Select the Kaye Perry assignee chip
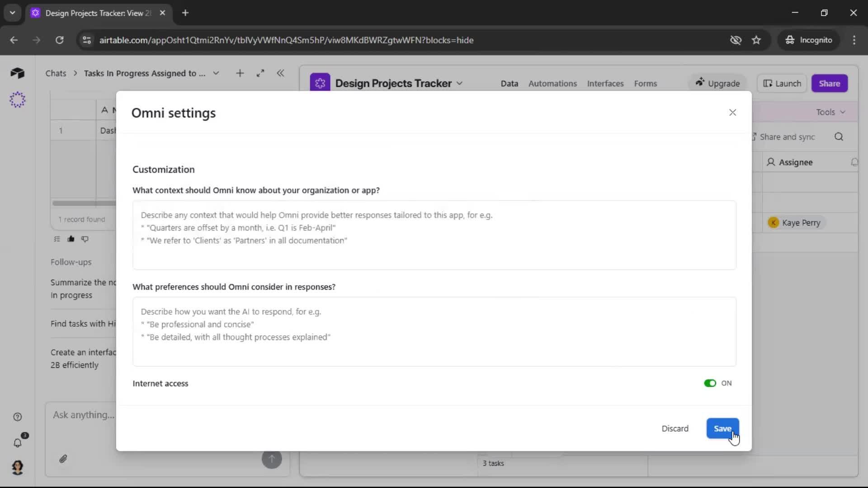Image resolution: width=868 pixels, height=488 pixels. coord(796,223)
